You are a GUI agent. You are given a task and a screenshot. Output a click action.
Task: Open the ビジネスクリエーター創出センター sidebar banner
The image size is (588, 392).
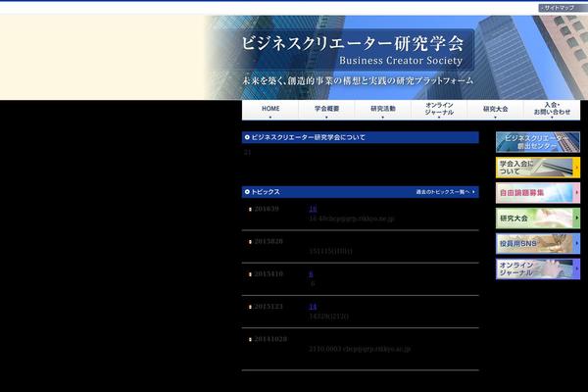[x=538, y=142]
